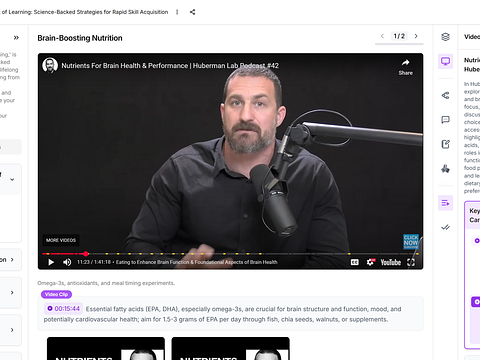The height and width of the screenshot is (360, 480).
Task: Click the share icon in top header
Action: click(192, 12)
